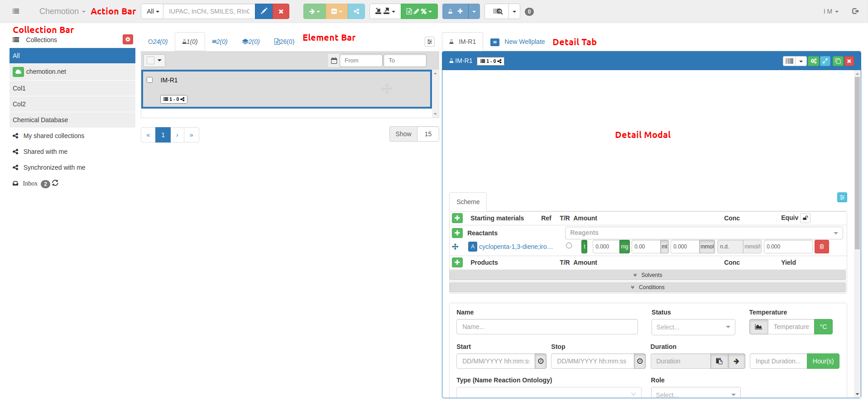Open the Scheme tab

(468, 202)
